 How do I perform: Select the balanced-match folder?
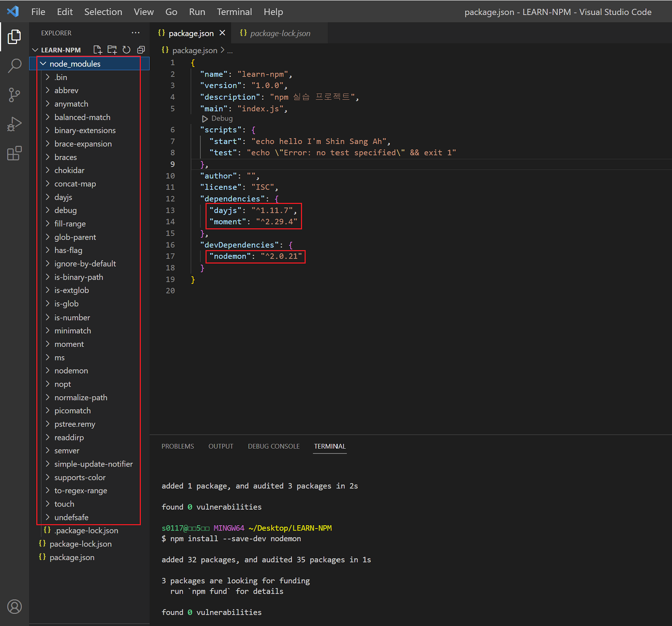pyautogui.click(x=89, y=117)
